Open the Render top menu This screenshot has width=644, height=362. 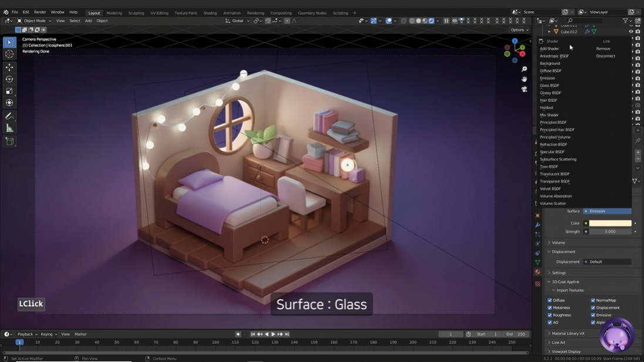(40, 12)
